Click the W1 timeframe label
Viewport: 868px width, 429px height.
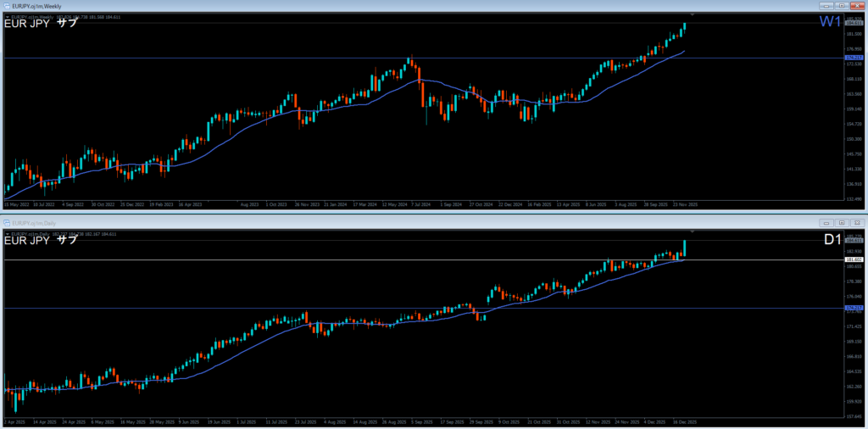(x=829, y=23)
